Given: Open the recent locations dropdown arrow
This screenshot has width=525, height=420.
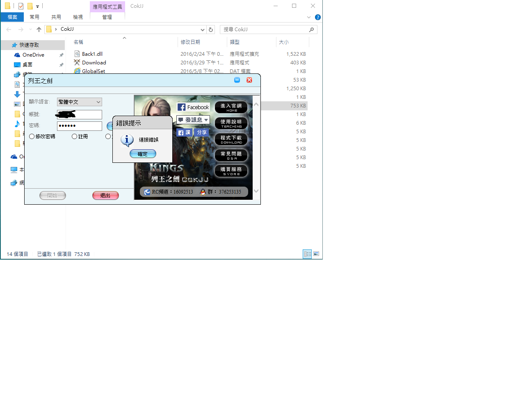Looking at the screenshot, I should (x=30, y=30).
